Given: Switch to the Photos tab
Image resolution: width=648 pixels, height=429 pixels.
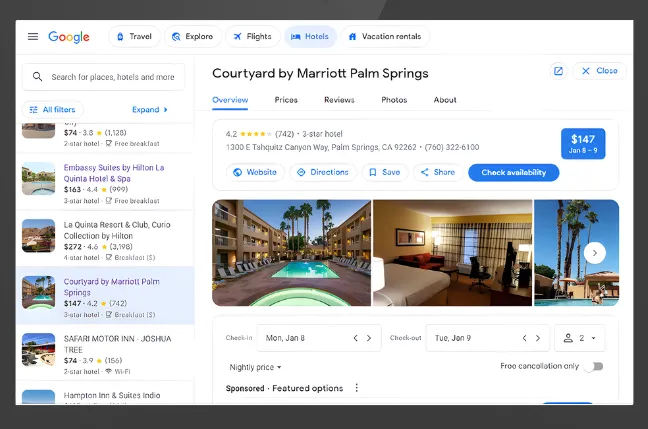Looking at the screenshot, I should point(394,100).
